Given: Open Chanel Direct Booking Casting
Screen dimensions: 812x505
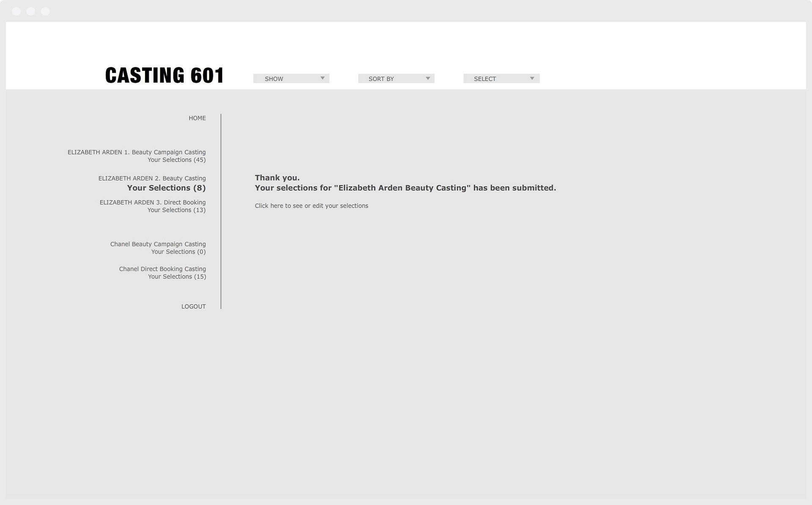Looking at the screenshot, I should point(162,269).
